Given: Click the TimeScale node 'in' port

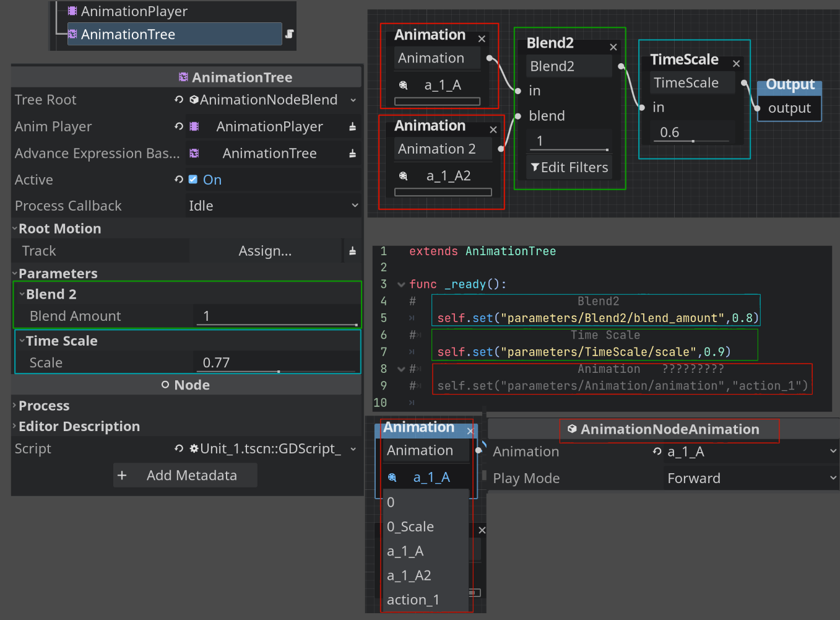Looking at the screenshot, I should click(642, 107).
